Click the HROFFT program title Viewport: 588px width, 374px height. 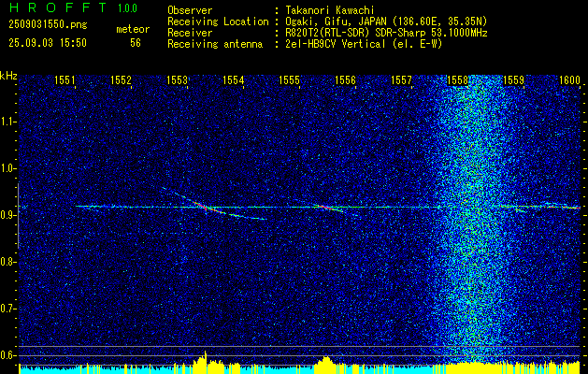pyautogui.click(x=58, y=7)
